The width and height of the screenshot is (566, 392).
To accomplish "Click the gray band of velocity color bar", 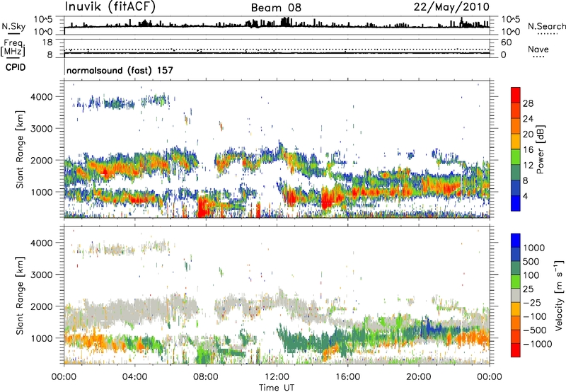I will (x=516, y=296).
